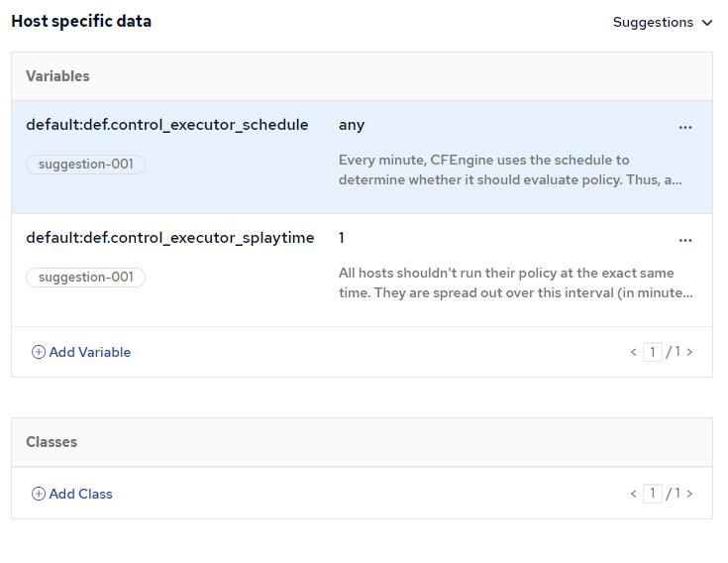
Task: Click suggestion-001 tag under control_executor_splaytime
Action: (x=86, y=278)
